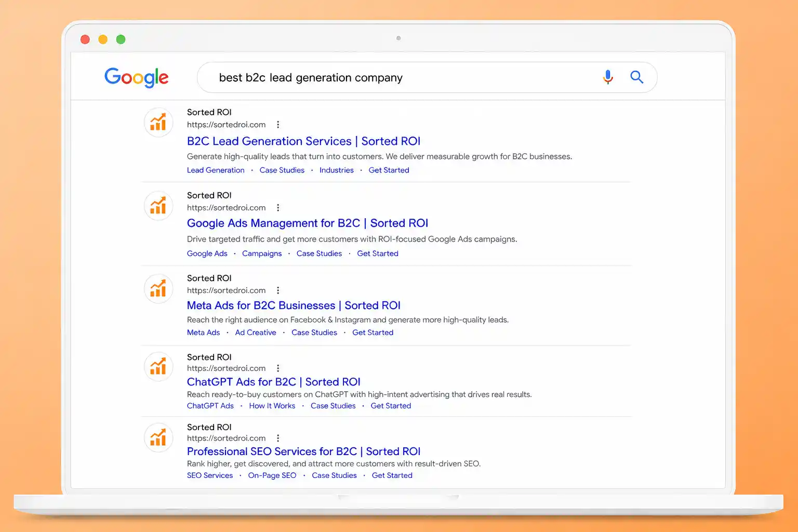
Task: Click the Google Ads sitelink
Action: (207, 254)
